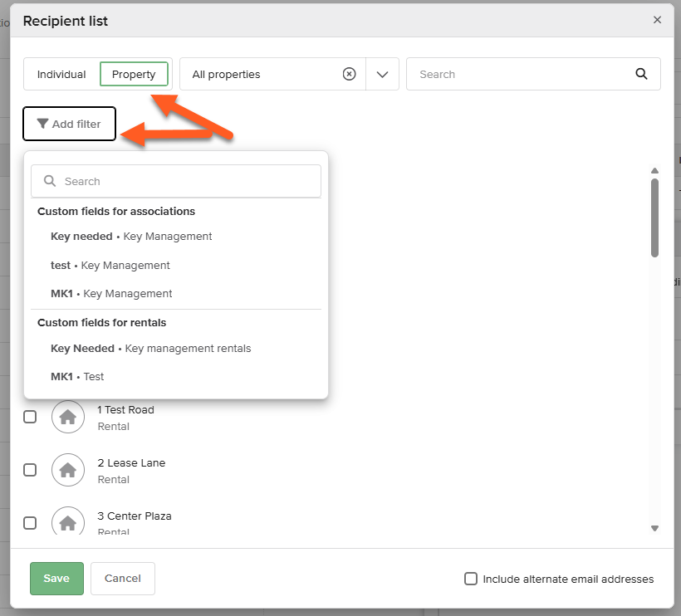Choose MK1 • Test filter option
Image resolution: width=681 pixels, height=616 pixels.
(x=77, y=377)
